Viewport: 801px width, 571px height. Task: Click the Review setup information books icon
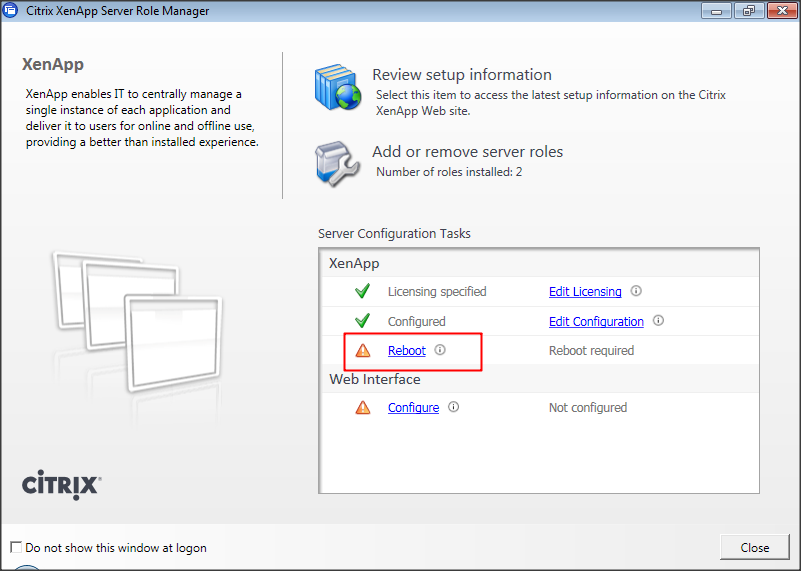pyautogui.click(x=336, y=88)
